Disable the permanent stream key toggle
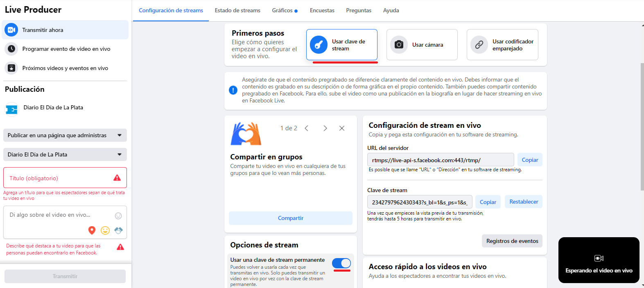The width and height of the screenshot is (644, 288). (x=341, y=263)
